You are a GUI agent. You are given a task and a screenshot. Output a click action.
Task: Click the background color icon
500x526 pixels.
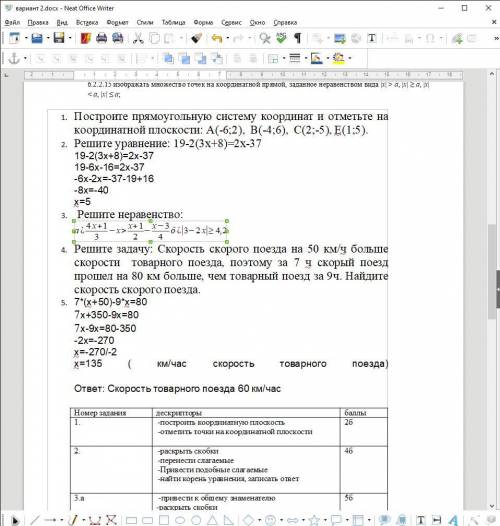tap(338, 58)
